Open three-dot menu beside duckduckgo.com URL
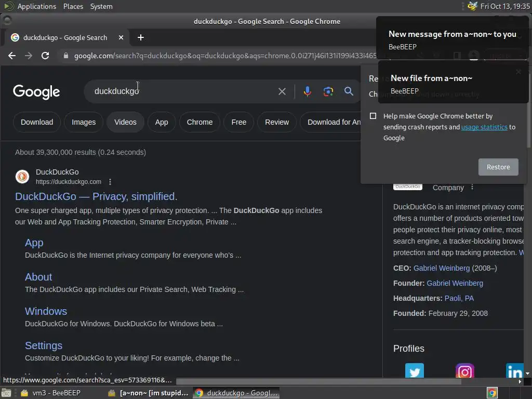The image size is (532, 399). click(x=110, y=182)
